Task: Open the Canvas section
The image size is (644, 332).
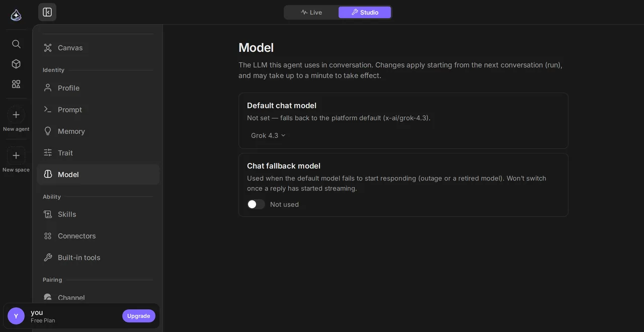Action: click(x=98, y=48)
